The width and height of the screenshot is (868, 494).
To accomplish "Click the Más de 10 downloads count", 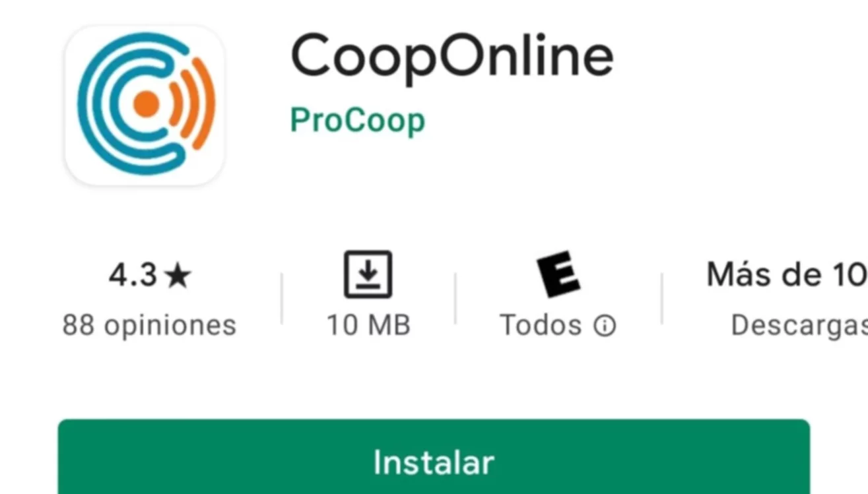I will 787,274.
